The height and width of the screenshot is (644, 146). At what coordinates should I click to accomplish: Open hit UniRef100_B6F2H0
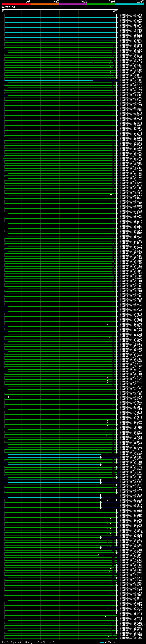131,22
